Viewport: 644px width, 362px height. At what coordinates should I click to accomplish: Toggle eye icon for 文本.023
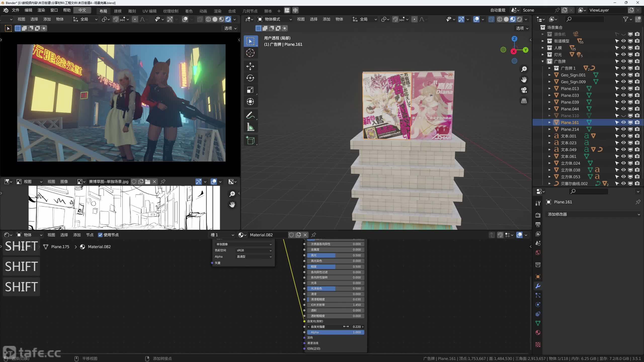coord(623,143)
